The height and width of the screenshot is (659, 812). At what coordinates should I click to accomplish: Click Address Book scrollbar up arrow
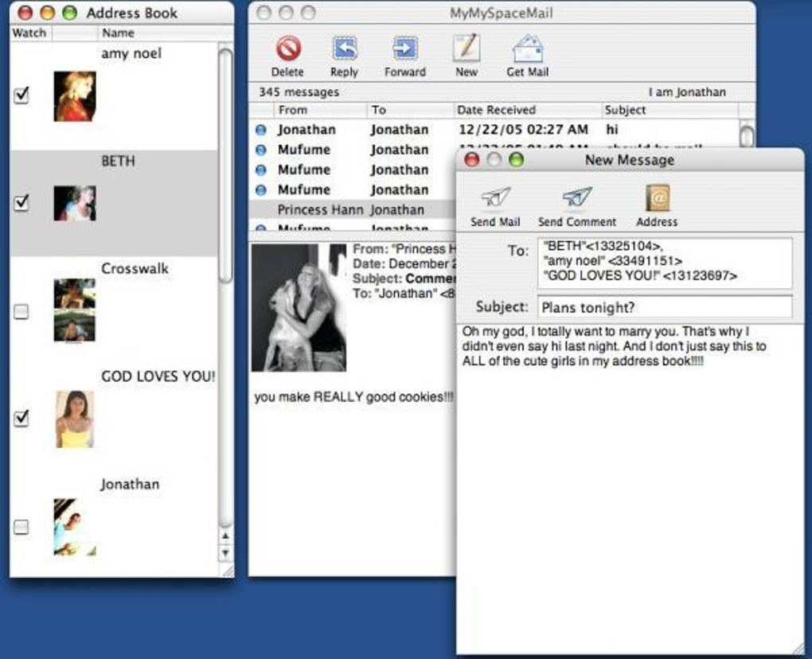point(225,536)
